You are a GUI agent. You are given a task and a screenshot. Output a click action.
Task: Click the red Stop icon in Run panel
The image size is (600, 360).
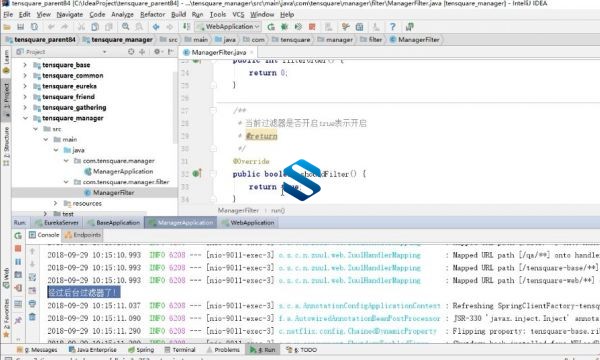pyautogui.click(x=18, y=249)
